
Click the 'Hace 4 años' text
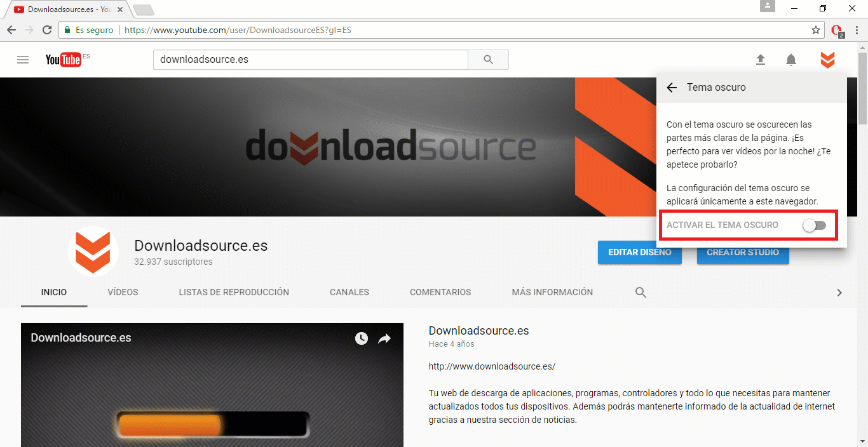(452, 344)
